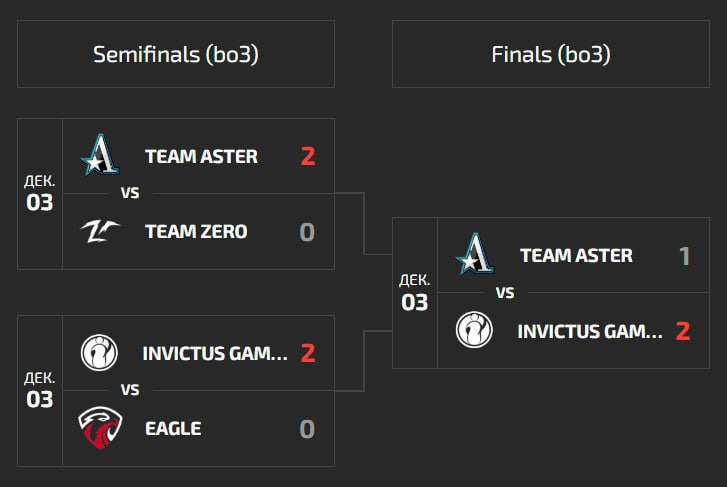Click Team Aster logo in semifinals
This screenshot has width=727, height=487.
click(100, 155)
